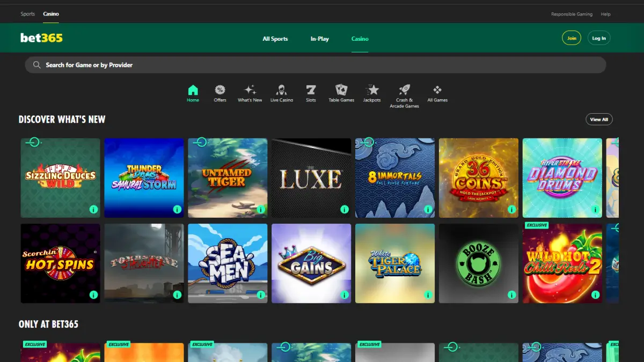Show info for Big Gains game

click(345, 294)
